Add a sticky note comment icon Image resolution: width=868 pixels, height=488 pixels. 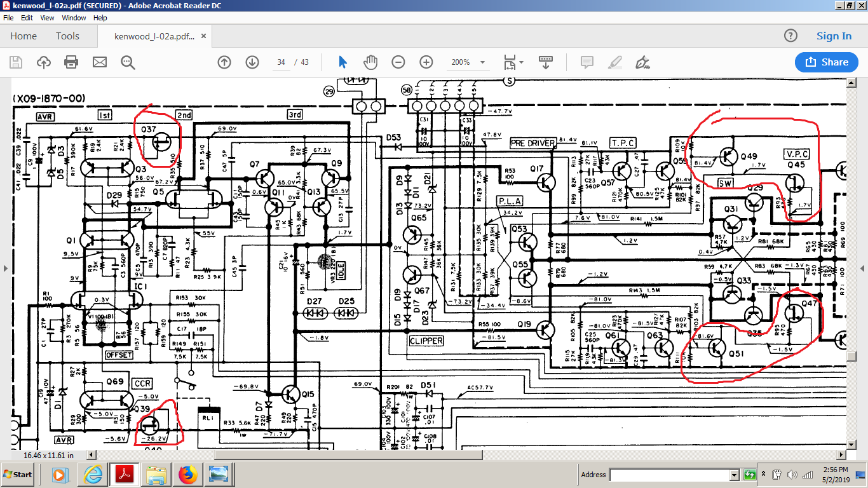click(587, 62)
